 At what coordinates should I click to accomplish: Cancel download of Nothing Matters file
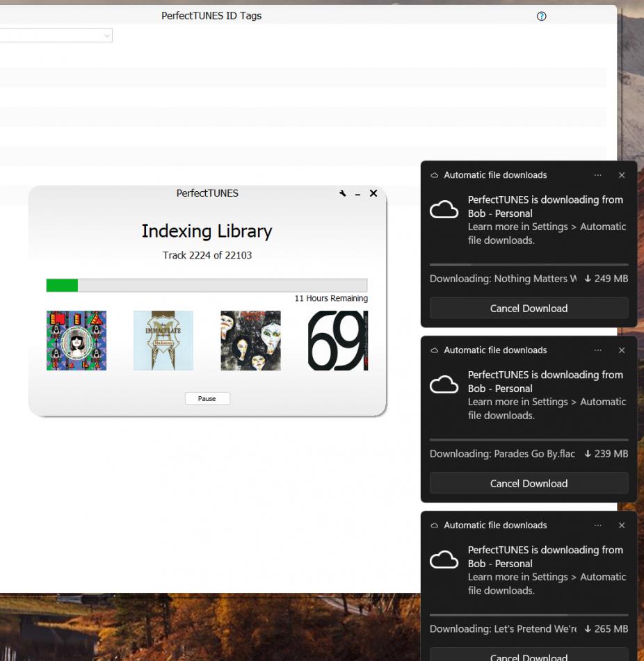[x=529, y=309]
